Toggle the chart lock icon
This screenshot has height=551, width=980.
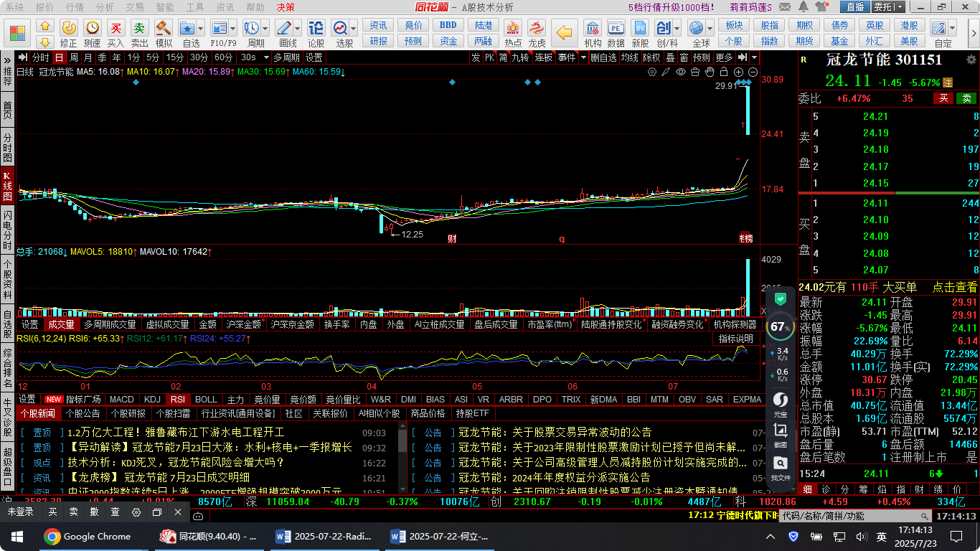click(724, 72)
